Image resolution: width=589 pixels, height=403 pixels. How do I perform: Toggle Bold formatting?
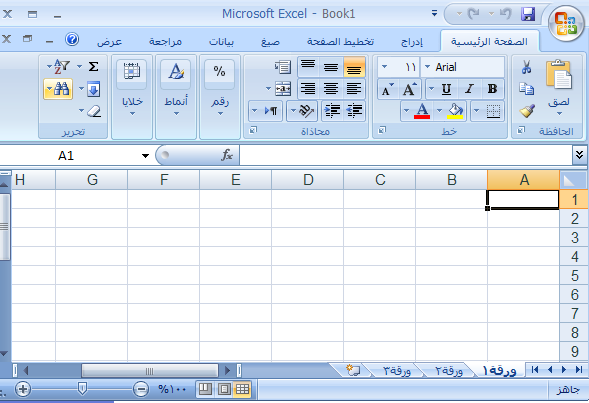(492, 89)
